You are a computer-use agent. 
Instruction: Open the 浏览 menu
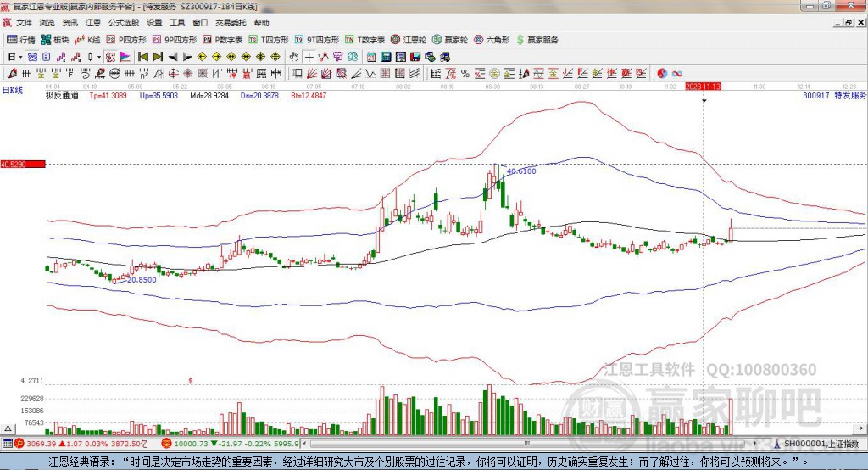[x=47, y=23]
